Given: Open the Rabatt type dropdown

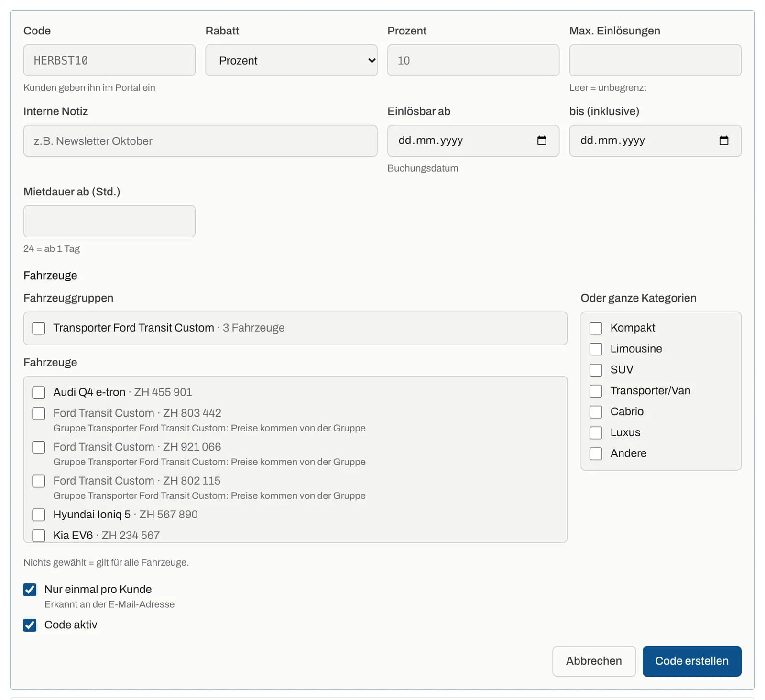Looking at the screenshot, I should point(291,60).
